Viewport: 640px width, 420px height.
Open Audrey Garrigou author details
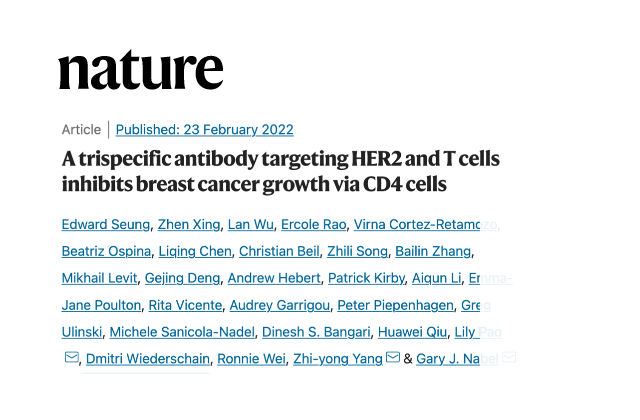click(280, 305)
